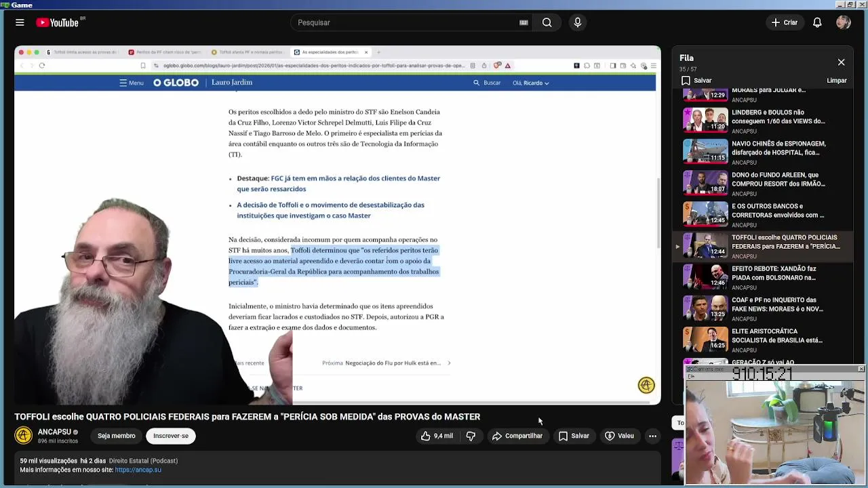Subscribe with Inscrever-se button

click(171, 436)
